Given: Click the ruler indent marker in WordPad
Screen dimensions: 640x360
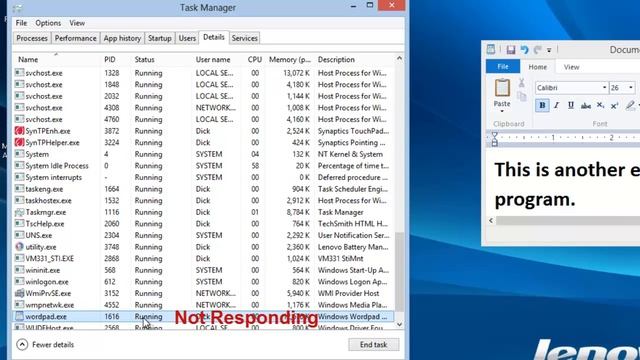Looking at the screenshot, I should coord(495,139).
